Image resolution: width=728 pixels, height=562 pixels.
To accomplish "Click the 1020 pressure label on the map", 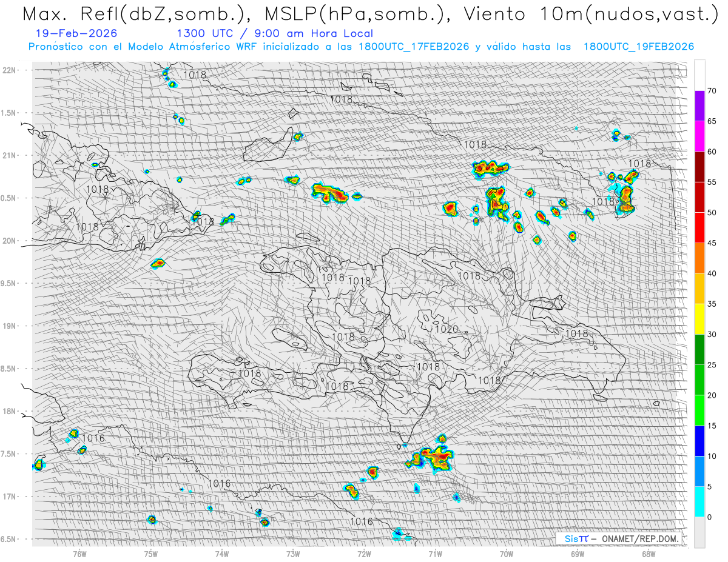I will [x=447, y=329].
